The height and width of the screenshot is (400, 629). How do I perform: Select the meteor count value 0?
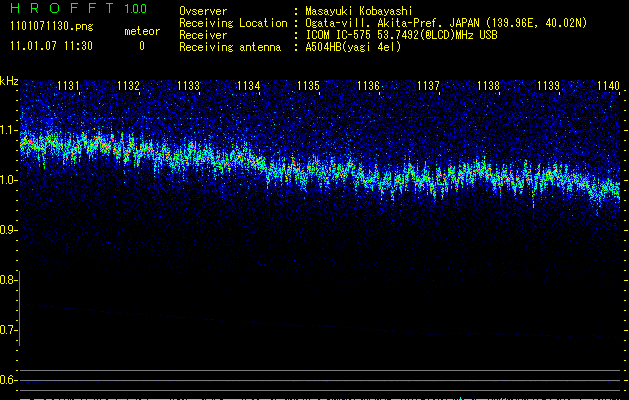click(141, 46)
